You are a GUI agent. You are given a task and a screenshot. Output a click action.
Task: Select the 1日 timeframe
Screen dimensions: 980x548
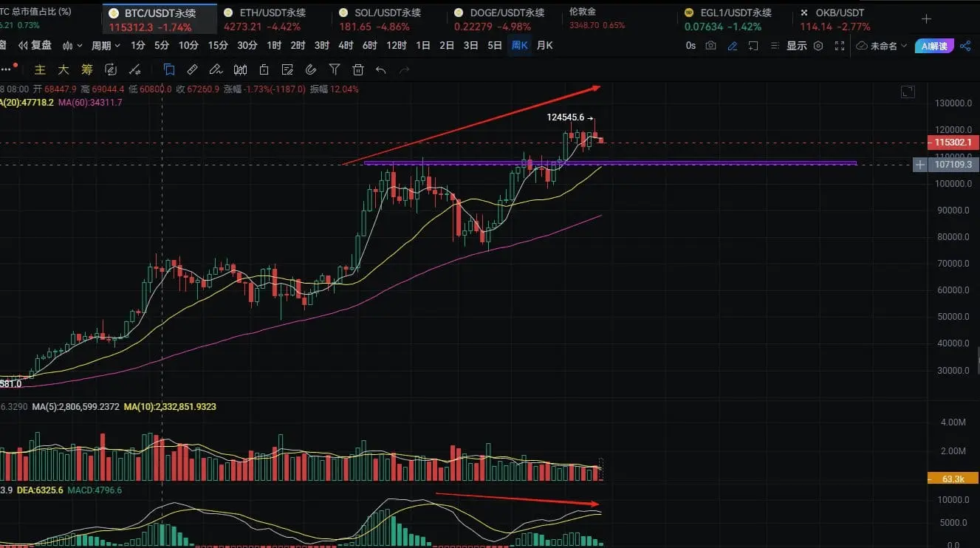(423, 45)
